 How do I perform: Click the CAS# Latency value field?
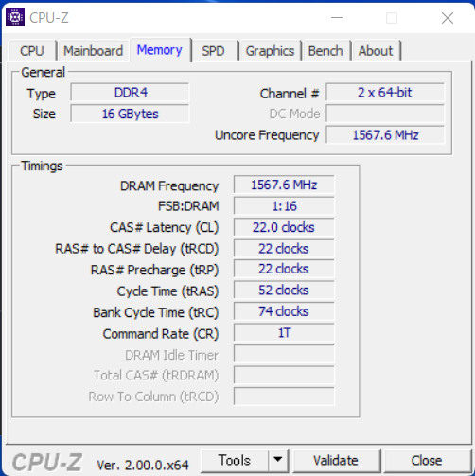pyautogui.click(x=284, y=227)
